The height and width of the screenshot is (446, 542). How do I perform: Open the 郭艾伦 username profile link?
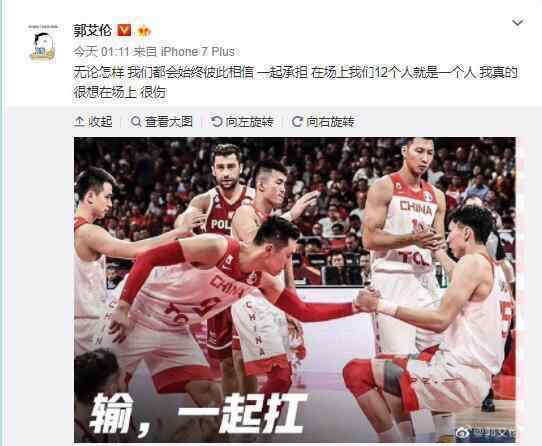click(x=92, y=30)
